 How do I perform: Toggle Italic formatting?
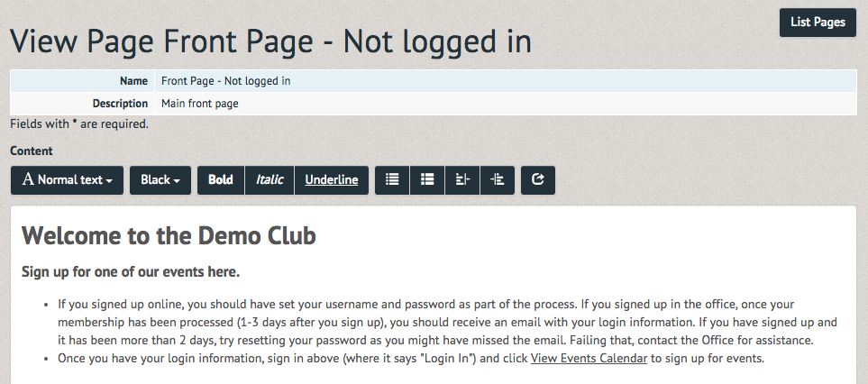click(x=269, y=179)
